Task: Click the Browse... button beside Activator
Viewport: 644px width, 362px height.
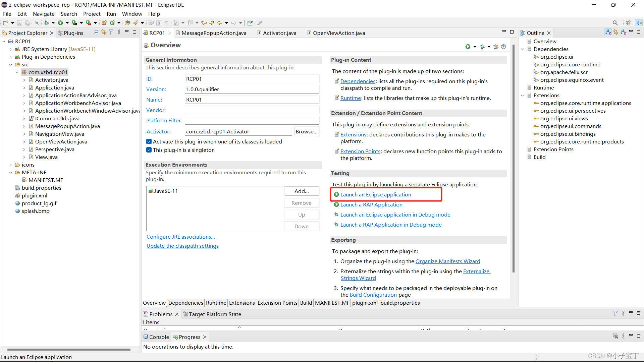Action: coord(306,131)
